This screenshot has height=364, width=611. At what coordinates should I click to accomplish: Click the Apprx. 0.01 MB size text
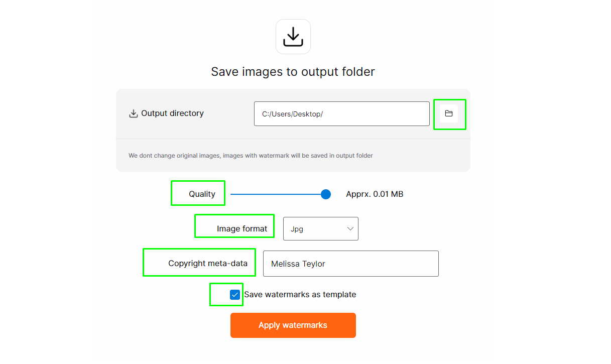point(375,194)
